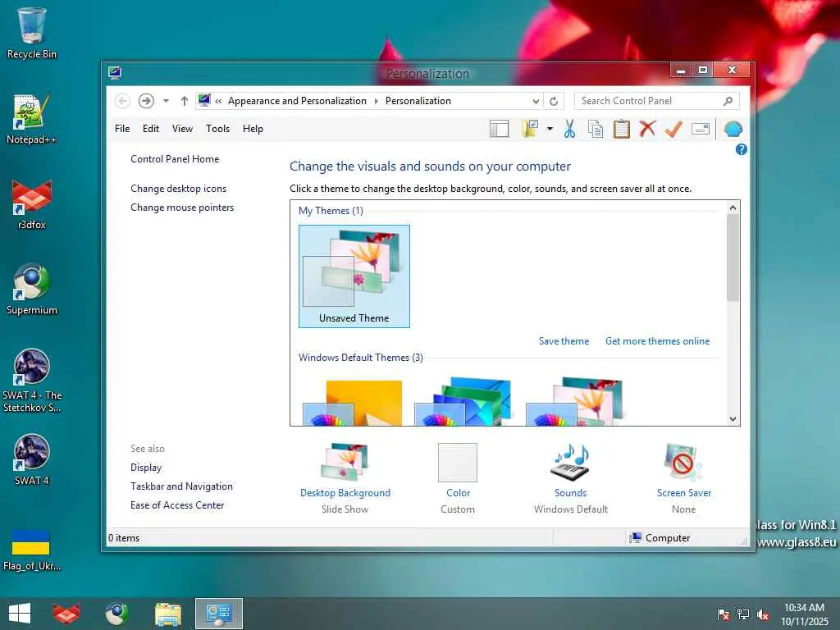
Task: Click the double-chevron at address bar start
Action: click(x=218, y=101)
